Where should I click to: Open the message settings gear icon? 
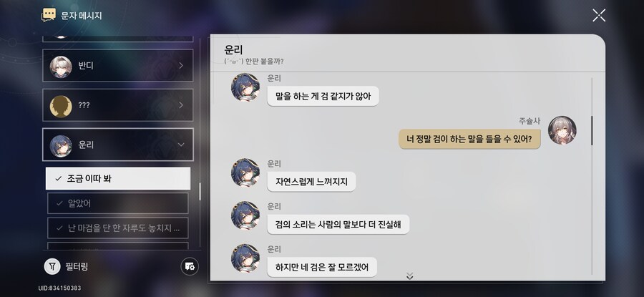click(190, 267)
